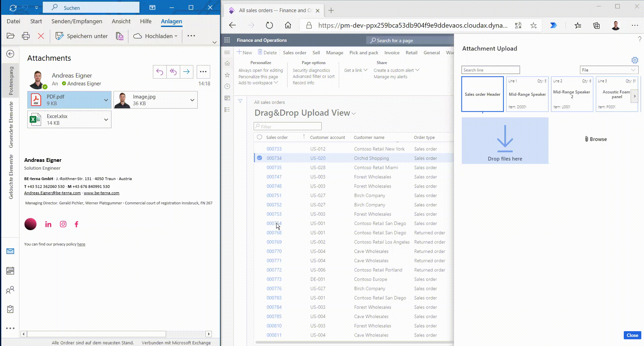Screen dimensions: 644x346
Task: Click the reply-all icon in message
Action: [x=173, y=72]
